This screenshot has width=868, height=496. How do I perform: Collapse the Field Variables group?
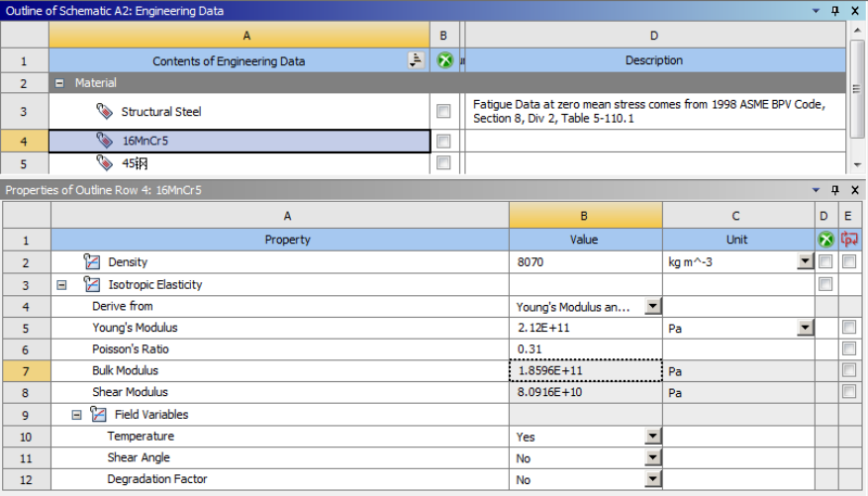(77, 415)
